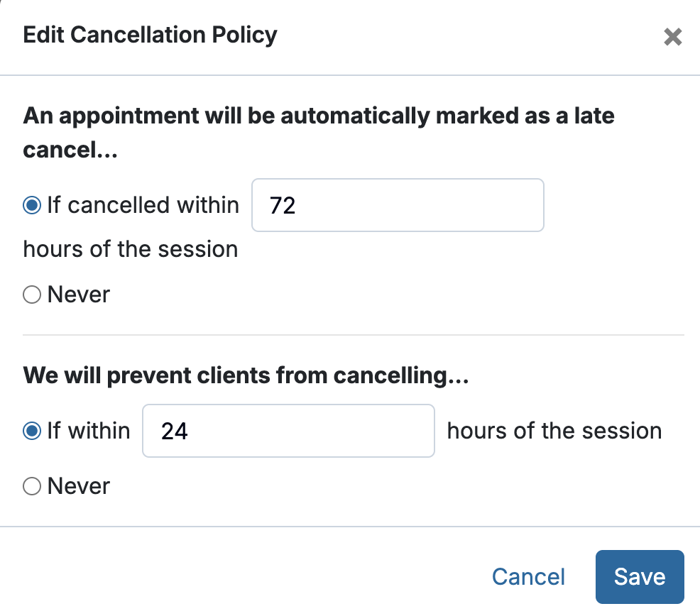Save the cancellation policy

click(639, 576)
